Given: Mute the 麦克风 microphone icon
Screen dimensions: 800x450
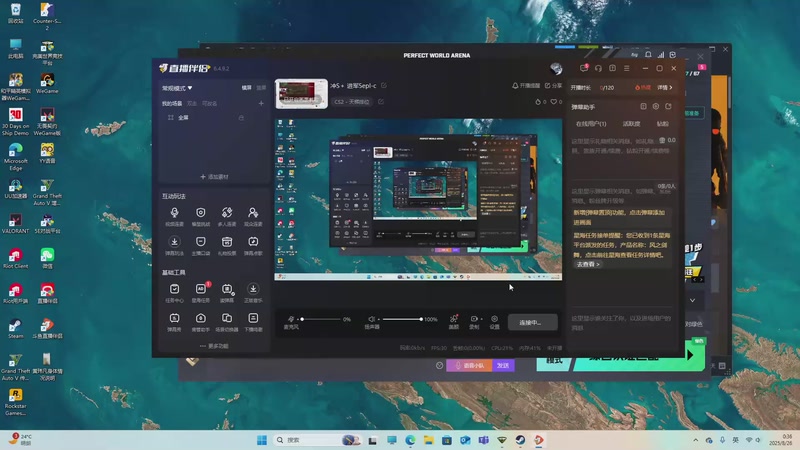Looking at the screenshot, I should tap(291, 319).
